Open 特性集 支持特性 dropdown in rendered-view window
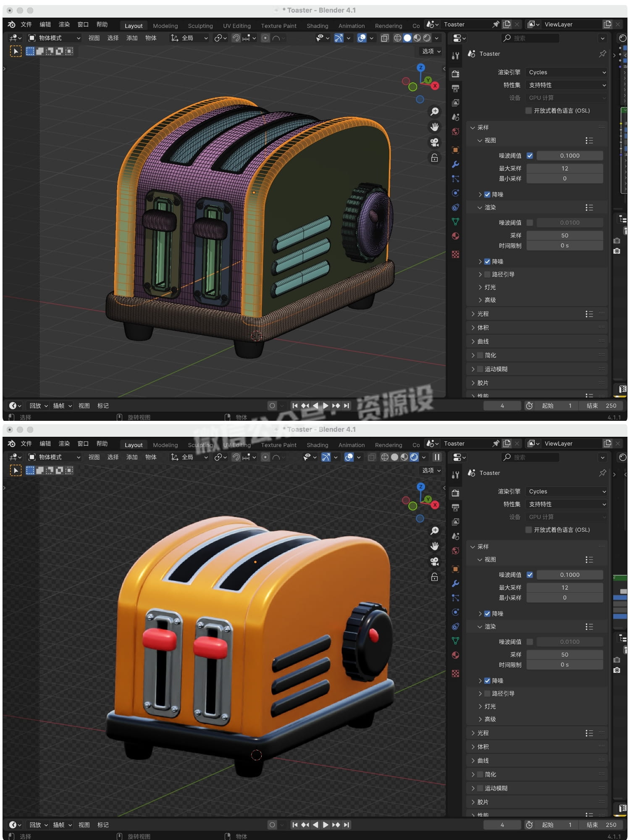 567,504
